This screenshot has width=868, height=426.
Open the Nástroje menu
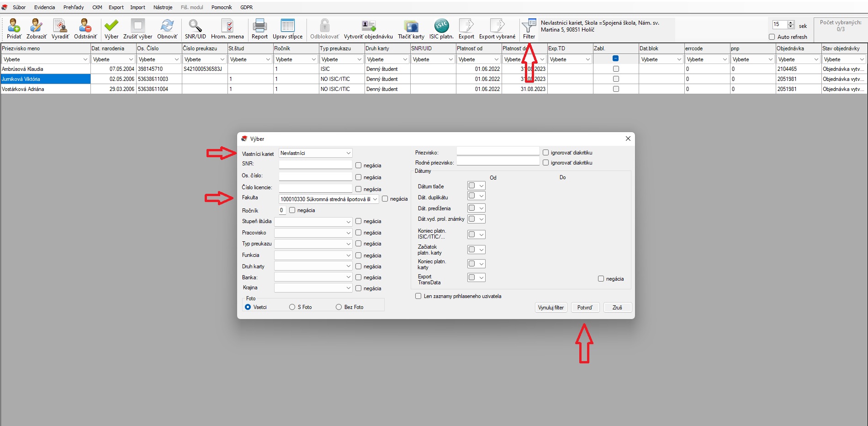tap(163, 7)
